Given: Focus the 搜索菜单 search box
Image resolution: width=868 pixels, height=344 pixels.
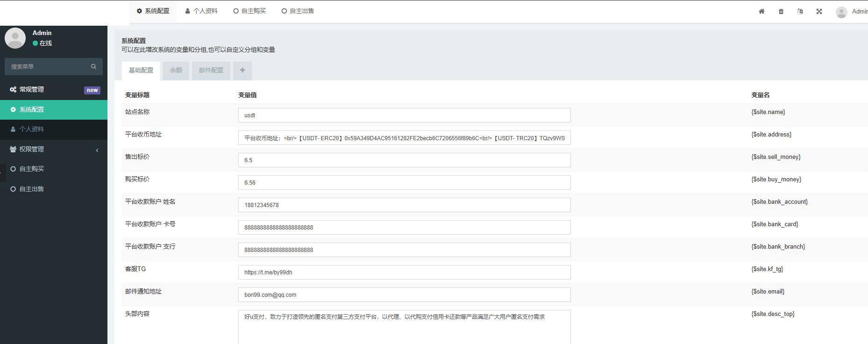Looking at the screenshot, I should (x=47, y=66).
